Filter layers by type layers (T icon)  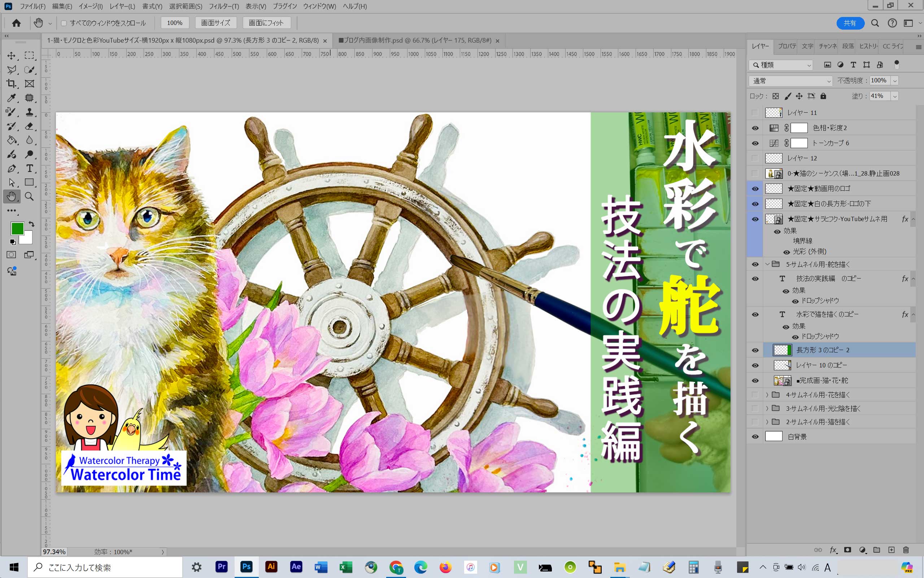[x=853, y=65]
